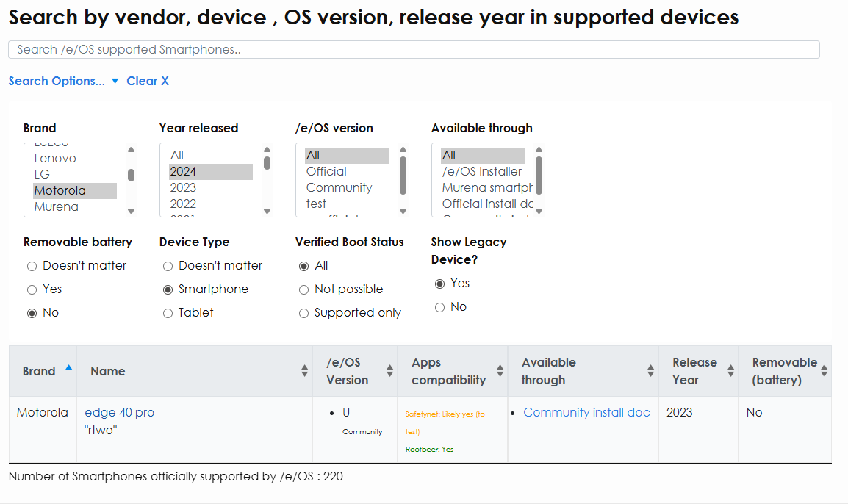Set Removable battery to No
The image size is (848, 504).
pyautogui.click(x=32, y=313)
